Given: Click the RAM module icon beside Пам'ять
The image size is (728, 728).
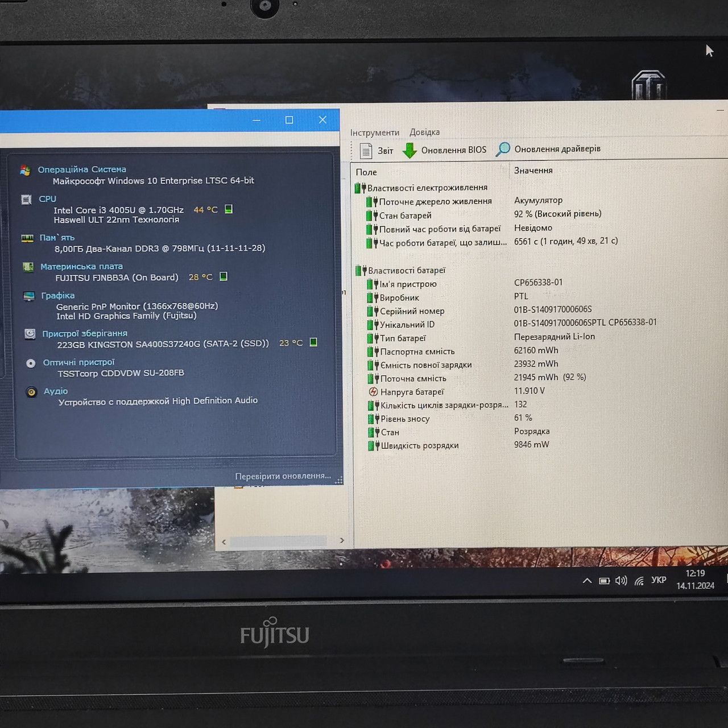Looking at the screenshot, I should [x=27, y=238].
